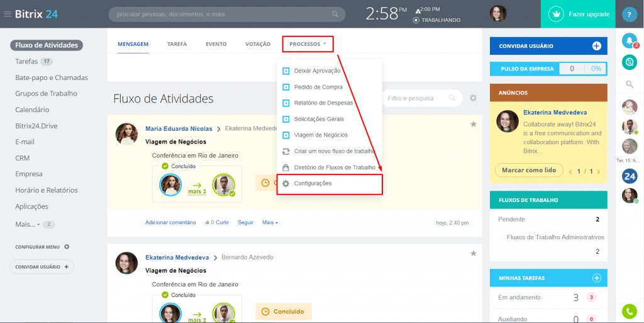This screenshot has height=323, width=644.
Task: Click the magnifier in Filtro e pesquisa field
Action: [452, 98]
